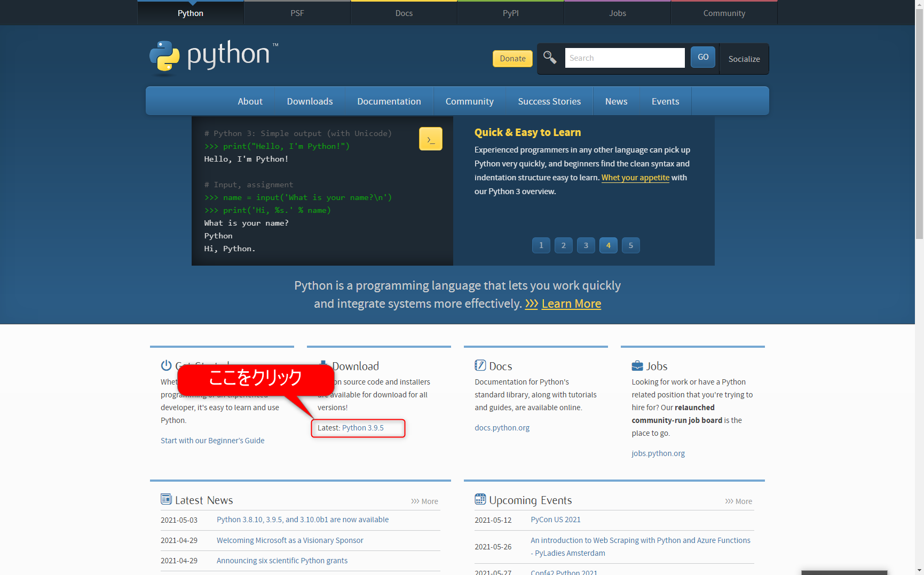Click the Donate button
Viewport: 924px width, 575px height.
click(x=512, y=59)
